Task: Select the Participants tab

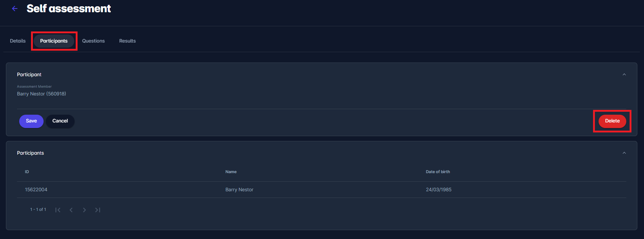Action: click(54, 41)
